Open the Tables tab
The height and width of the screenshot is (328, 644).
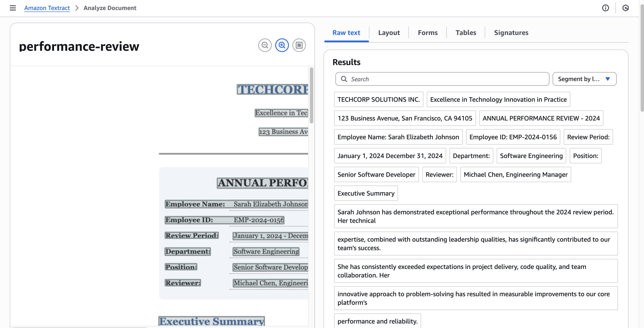(466, 33)
